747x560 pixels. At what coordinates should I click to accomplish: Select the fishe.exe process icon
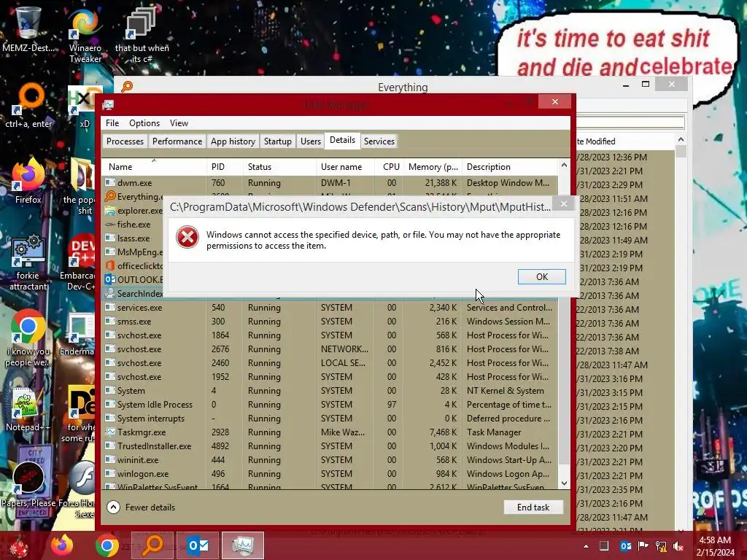pyautogui.click(x=110, y=225)
